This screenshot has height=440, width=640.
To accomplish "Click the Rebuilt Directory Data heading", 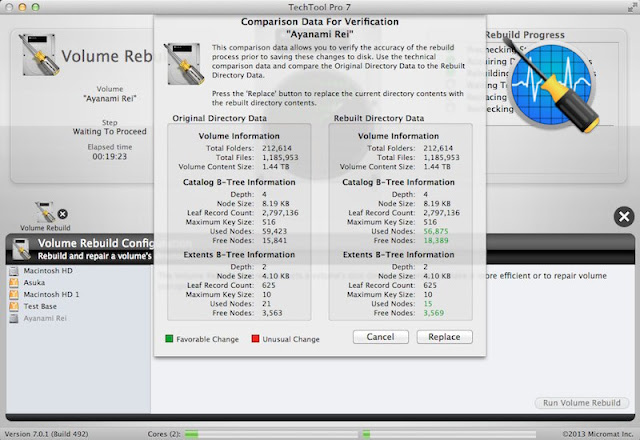I will click(x=379, y=118).
